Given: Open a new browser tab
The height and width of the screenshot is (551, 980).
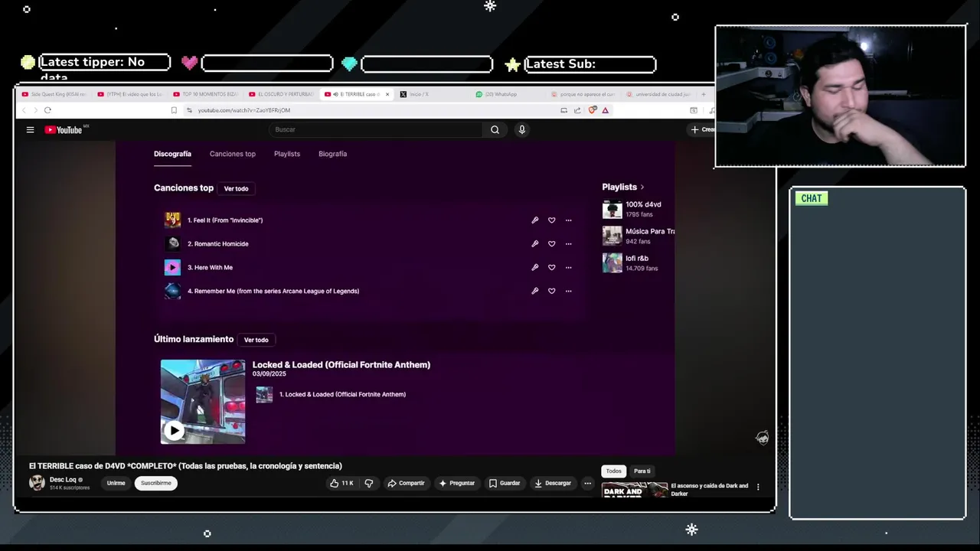Looking at the screenshot, I should [704, 94].
